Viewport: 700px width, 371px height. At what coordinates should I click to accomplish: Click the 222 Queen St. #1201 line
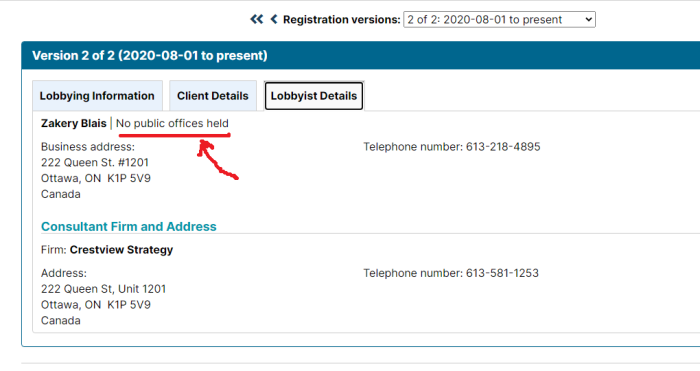(x=95, y=163)
